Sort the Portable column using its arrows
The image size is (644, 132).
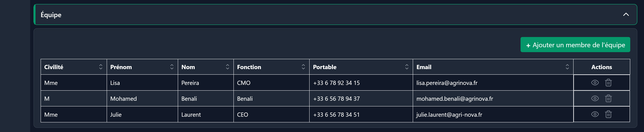[407, 67]
